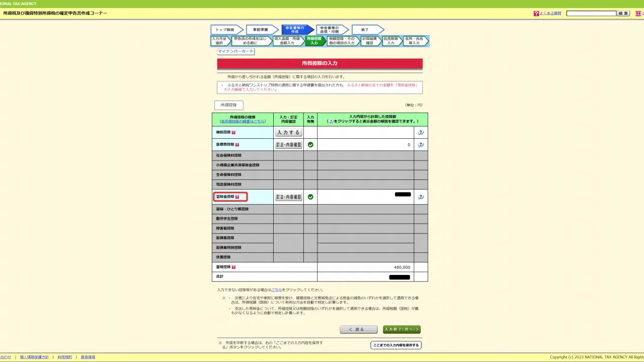Save progress with ここまでの入力内容を保存する button

(396, 345)
